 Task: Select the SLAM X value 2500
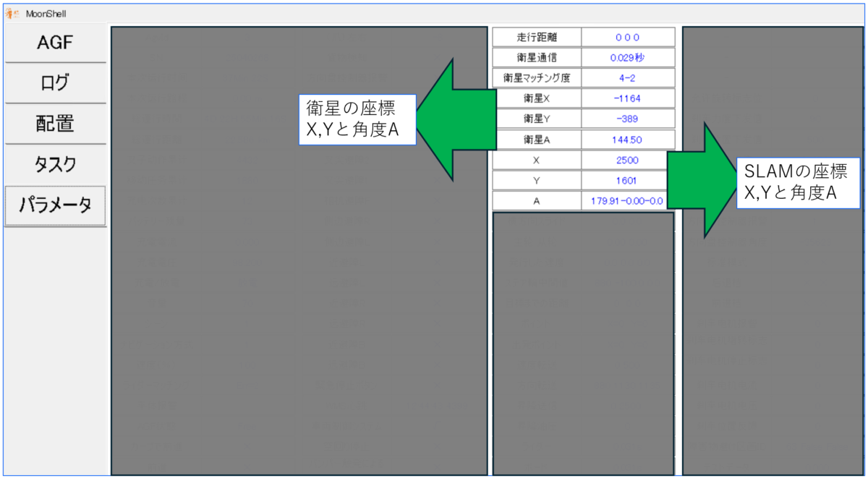(x=627, y=160)
